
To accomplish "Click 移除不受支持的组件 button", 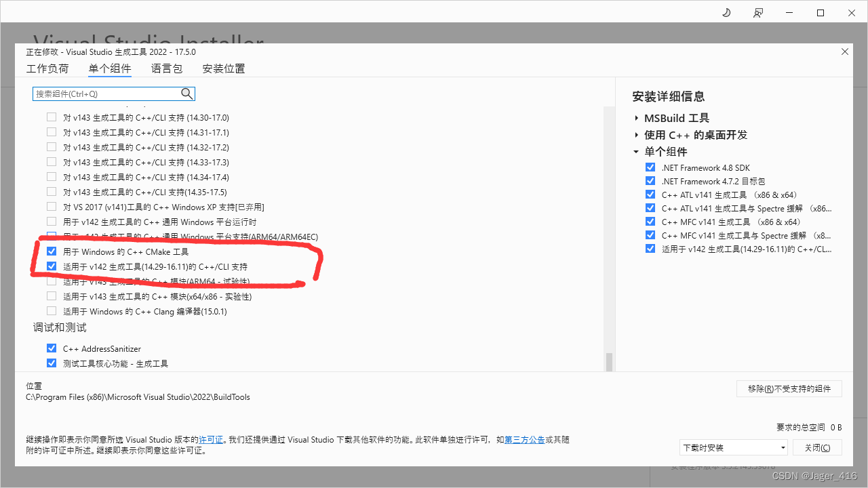I will [x=789, y=388].
